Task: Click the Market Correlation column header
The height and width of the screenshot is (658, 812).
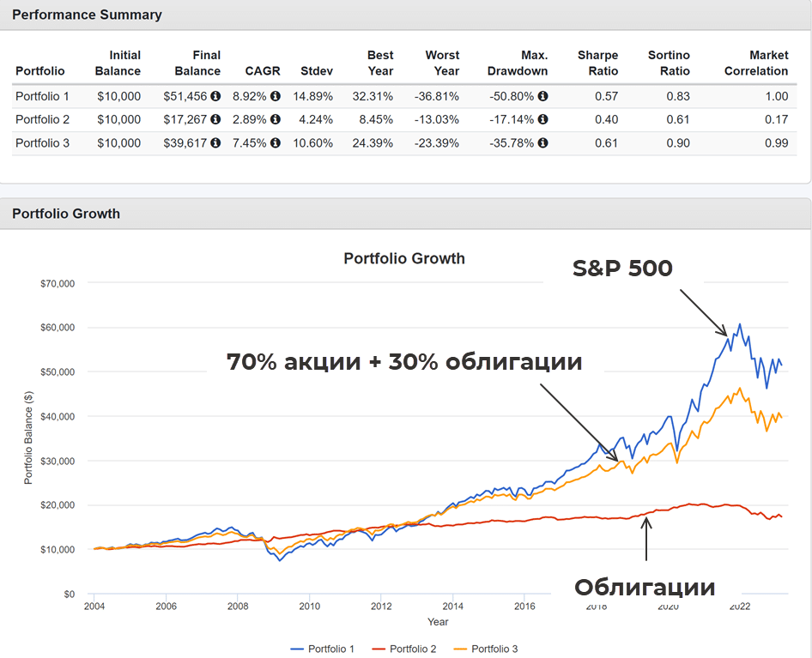Action: point(755,63)
